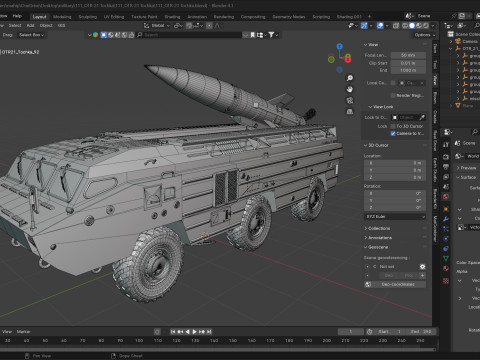Open Global transform orientation dropdown

157,26
